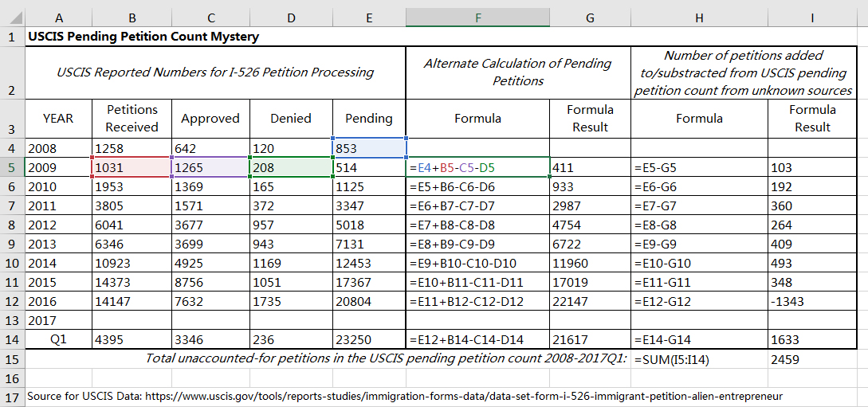The height and width of the screenshot is (407, 868).
Task: Click the select-all corner triangle
Action: [x=13, y=18]
